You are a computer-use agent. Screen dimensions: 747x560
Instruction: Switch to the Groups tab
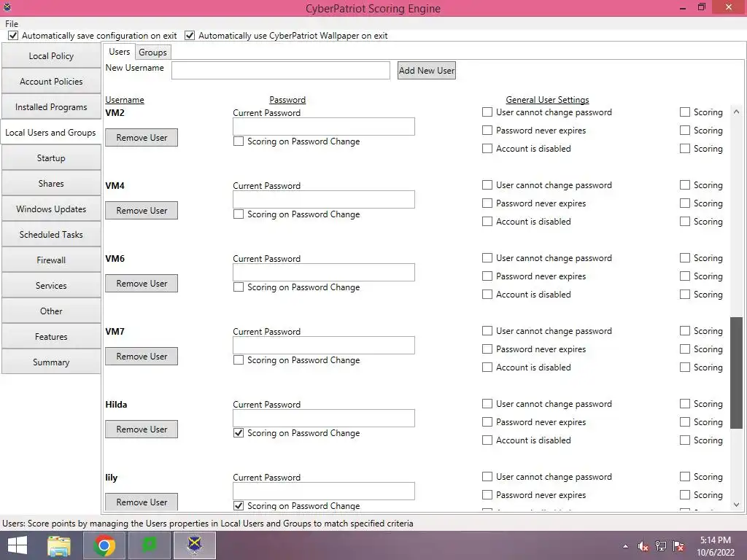[152, 52]
